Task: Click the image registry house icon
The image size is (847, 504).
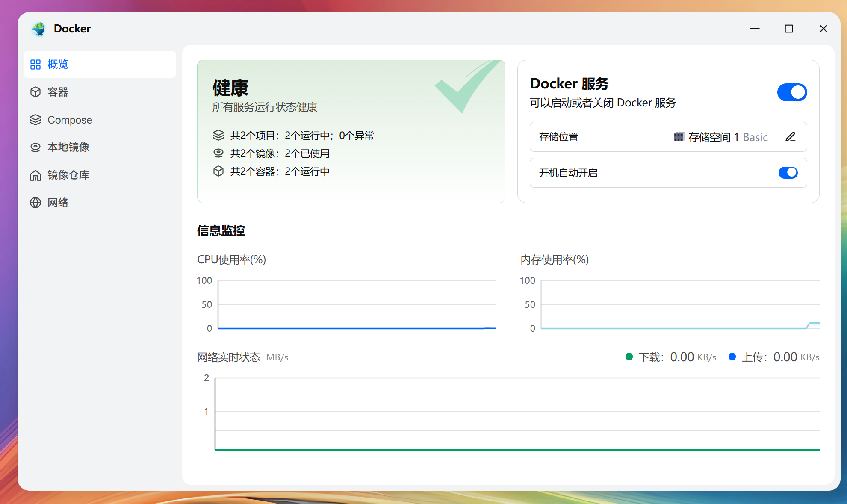Action: 35,175
